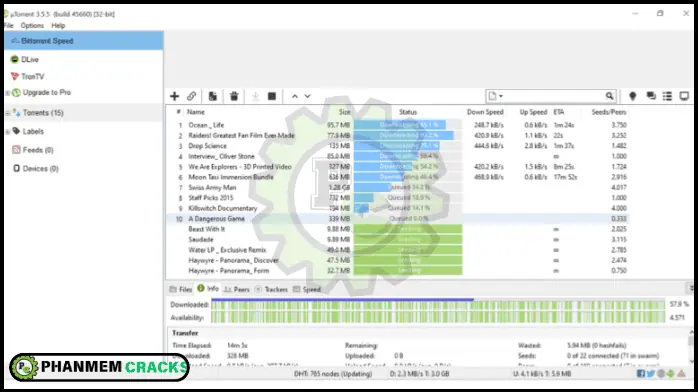Viewport: 698px width, 392px height.
Task: Open the Options menu
Action: pyautogui.click(x=32, y=26)
